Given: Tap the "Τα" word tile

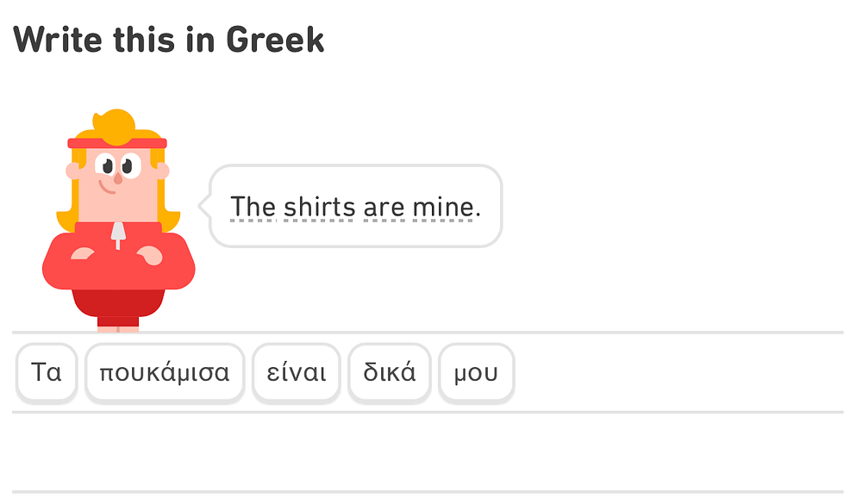Looking at the screenshot, I should (47, 373).
